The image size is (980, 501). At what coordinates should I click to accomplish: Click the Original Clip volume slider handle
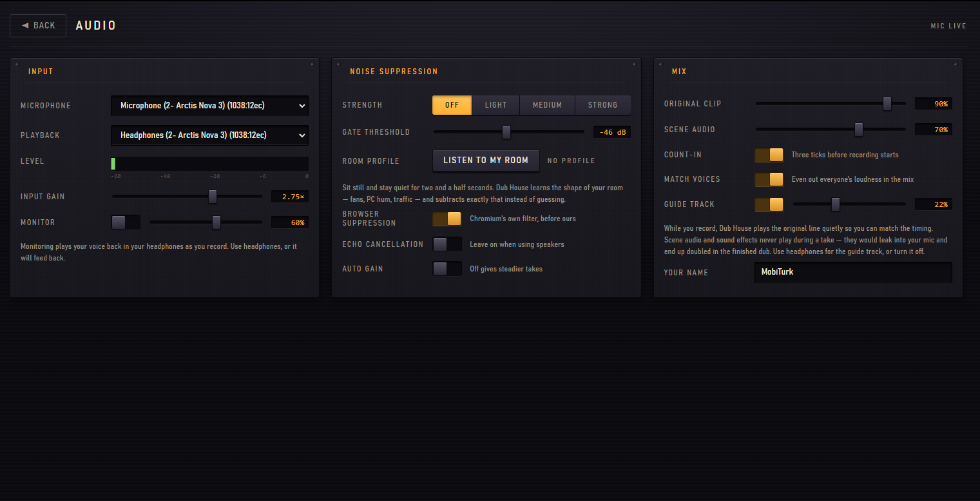tap(887, 104)
